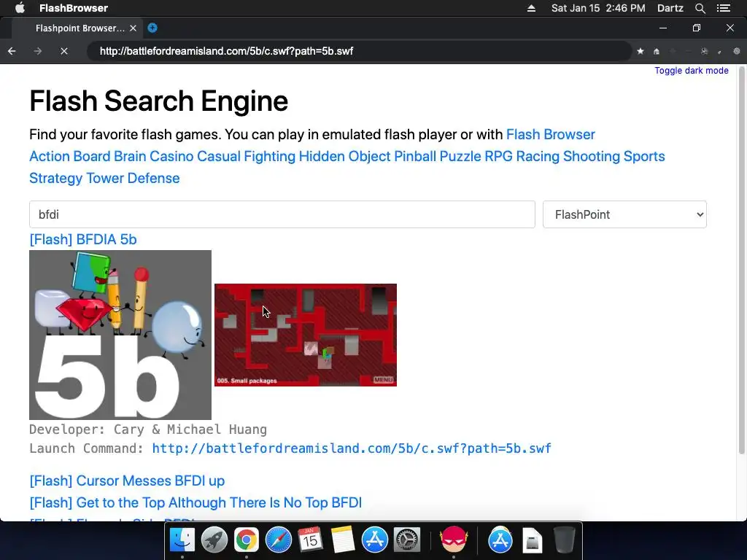This screenshot has height=560, width=747.
Task: Select the Action category link
Action: 50,156
